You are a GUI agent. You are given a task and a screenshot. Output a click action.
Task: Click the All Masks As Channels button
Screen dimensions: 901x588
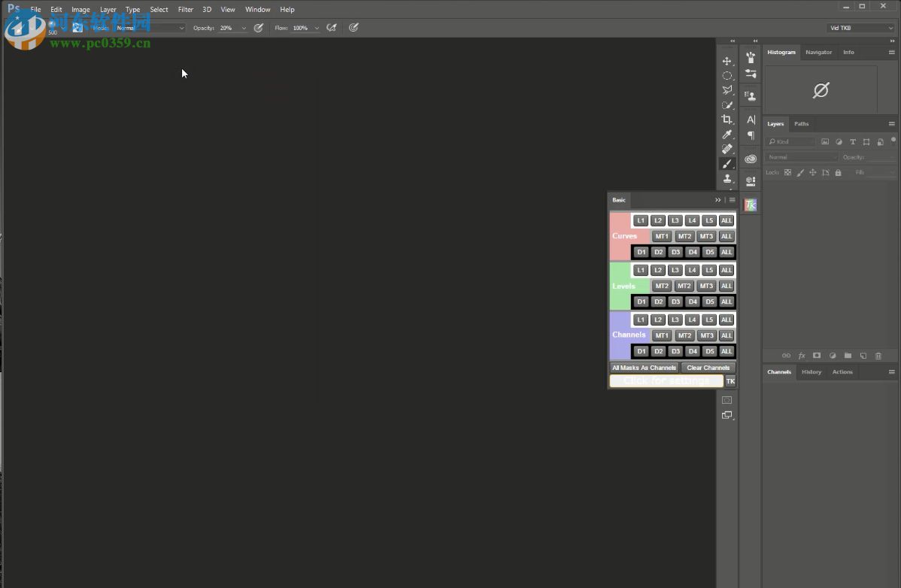[643, 368]
